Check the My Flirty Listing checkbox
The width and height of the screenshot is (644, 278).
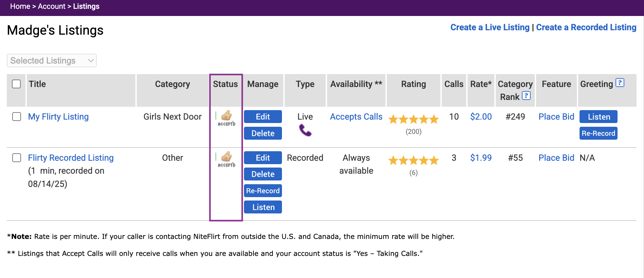point(17,117)
